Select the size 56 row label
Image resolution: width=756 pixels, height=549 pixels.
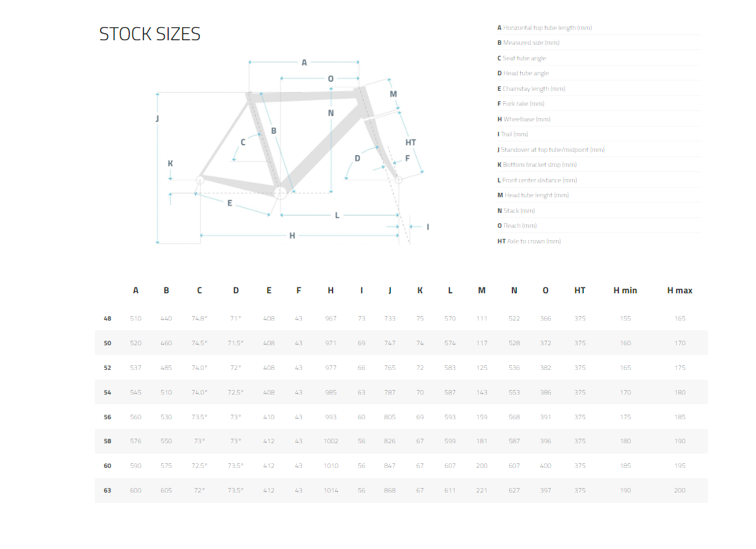tap(107, 417)
